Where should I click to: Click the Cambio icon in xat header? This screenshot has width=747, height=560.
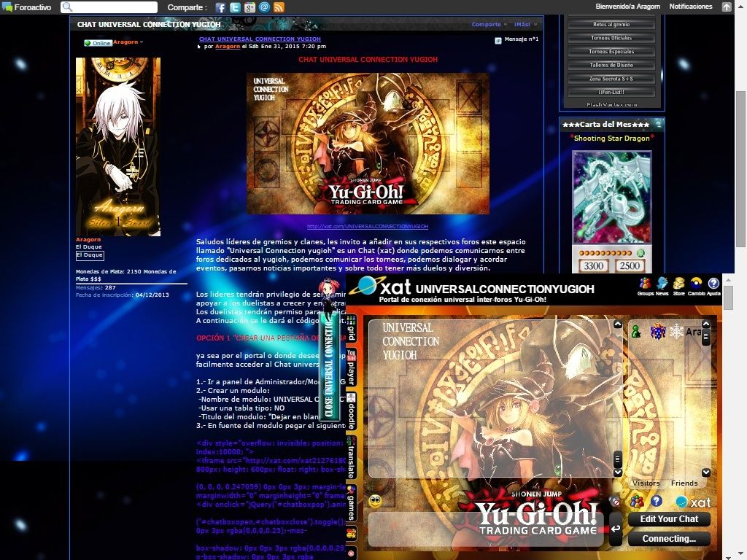pyautogui.click(x=696, y=286)
